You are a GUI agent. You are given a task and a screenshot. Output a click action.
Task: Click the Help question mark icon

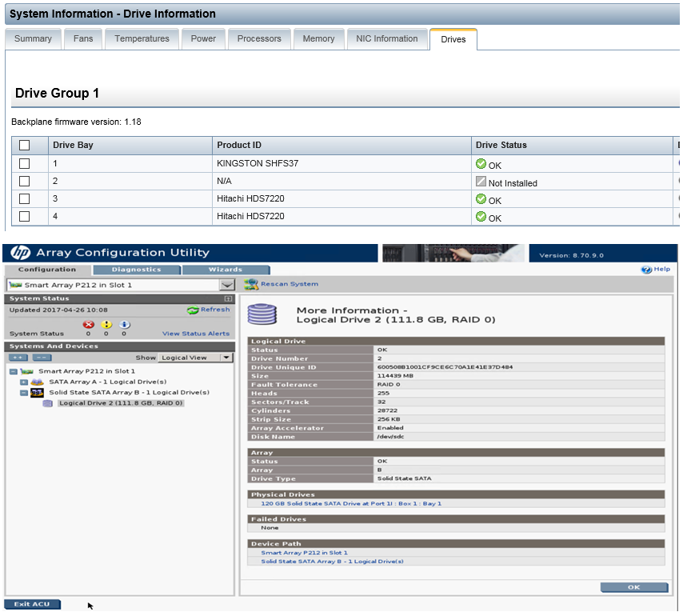pos(646,270)
